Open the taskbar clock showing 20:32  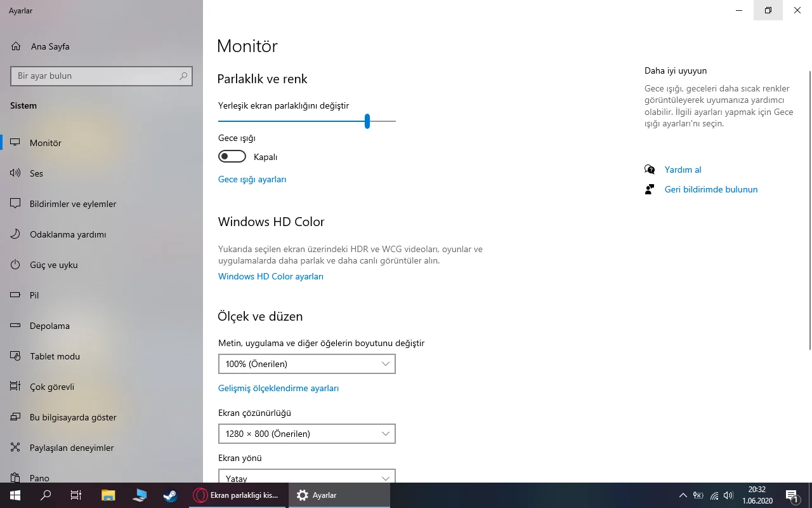point(757,495)
